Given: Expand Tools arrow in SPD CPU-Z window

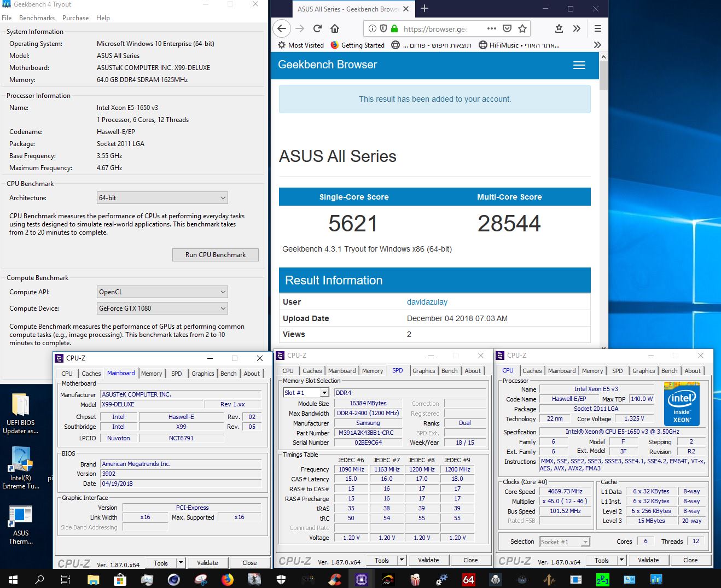Looking at the screenshot, I should pos(402,560).
